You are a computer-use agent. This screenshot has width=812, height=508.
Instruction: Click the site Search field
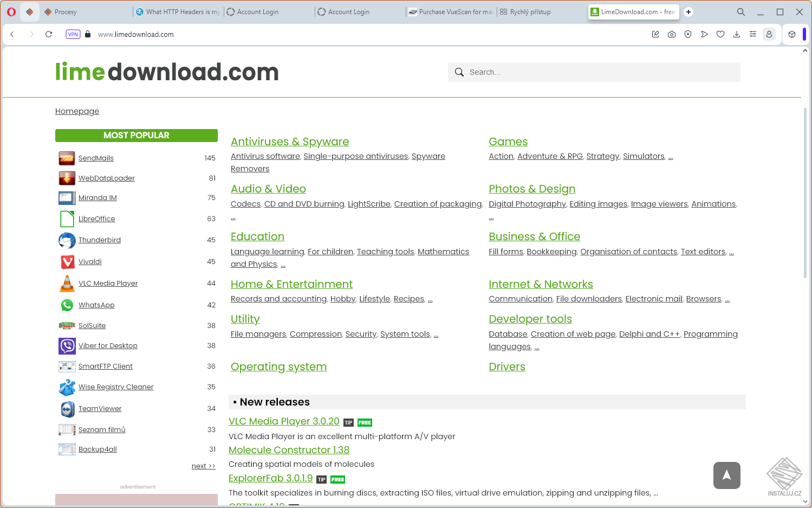click(x=594, y=72)
